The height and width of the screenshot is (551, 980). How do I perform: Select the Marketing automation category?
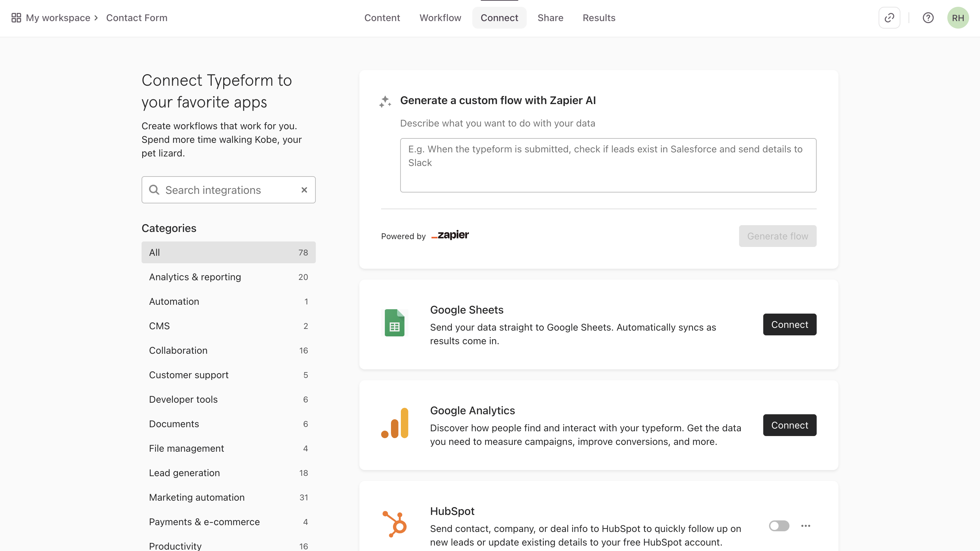228,497
